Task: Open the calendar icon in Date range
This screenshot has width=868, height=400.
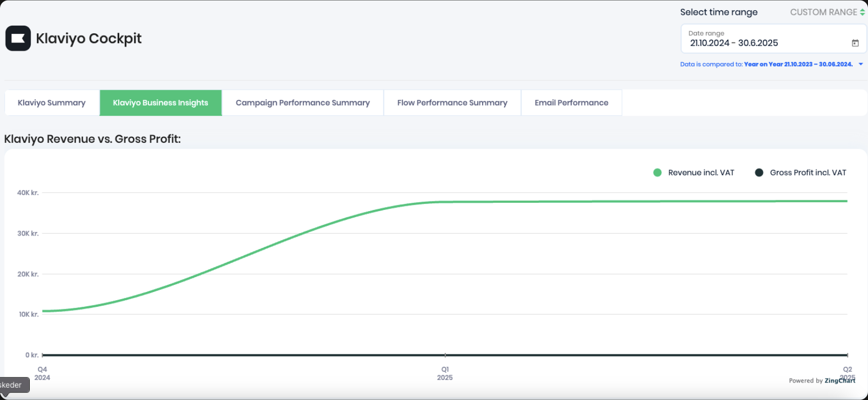Action: 855,43
